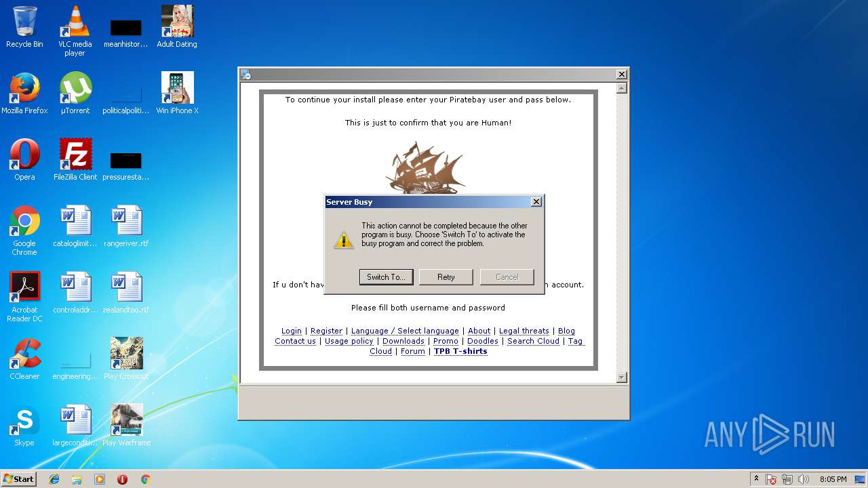Click the installer scrollbar up arrow
This screenshot has width=868, height=488.
tap(621, 88)
